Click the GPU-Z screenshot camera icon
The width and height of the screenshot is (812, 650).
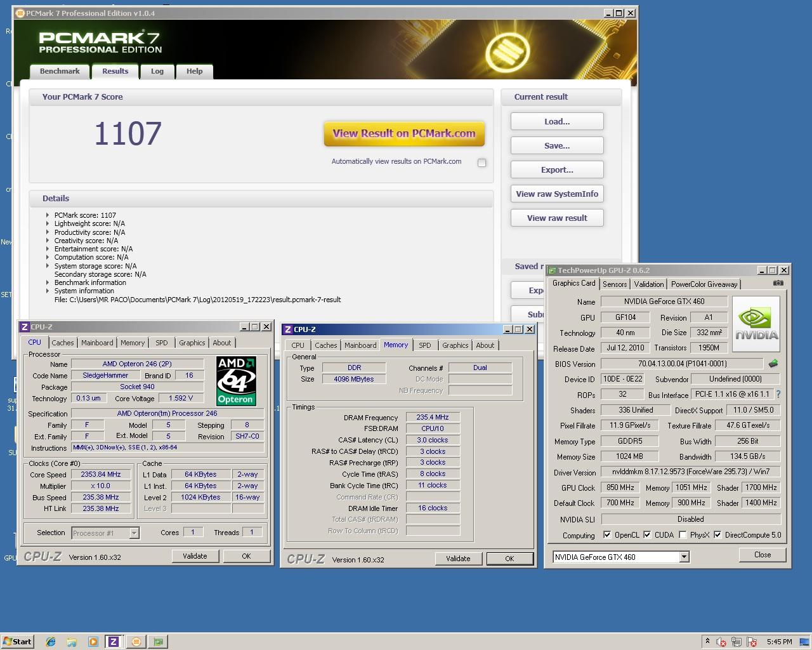point(778,283)
